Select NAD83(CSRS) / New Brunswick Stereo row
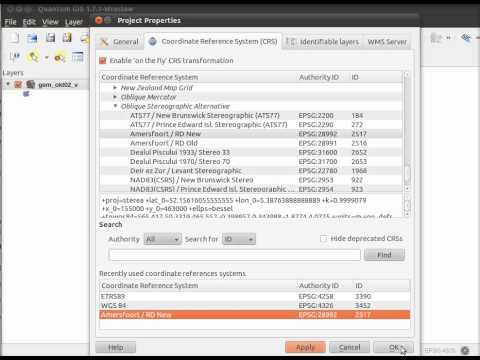This screenshot has width=480, height=360. [x=251, y=180]
